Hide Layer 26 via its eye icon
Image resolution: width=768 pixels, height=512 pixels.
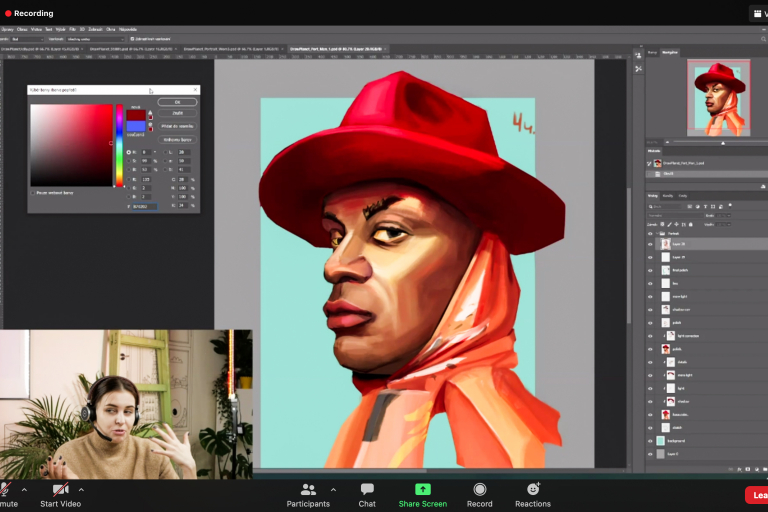click(x=650, y=244)
